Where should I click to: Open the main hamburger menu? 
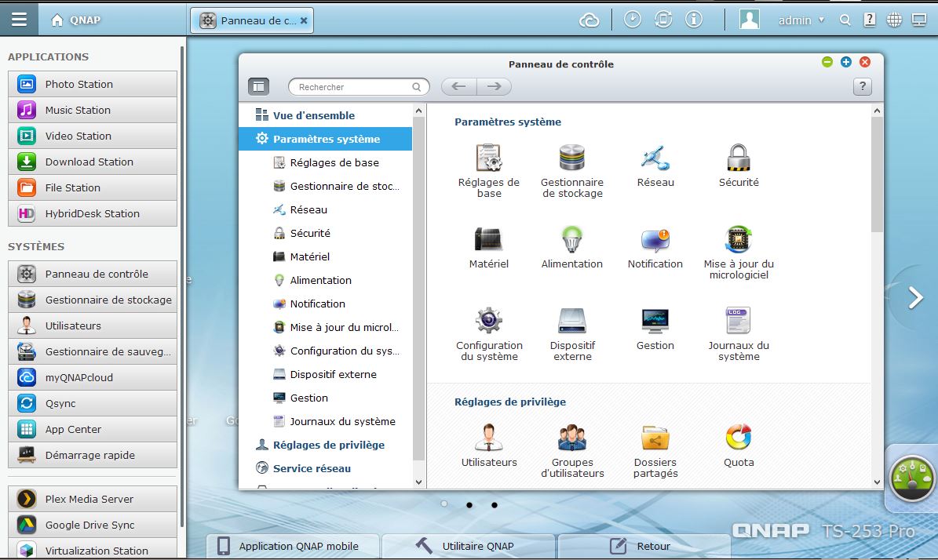19,20
